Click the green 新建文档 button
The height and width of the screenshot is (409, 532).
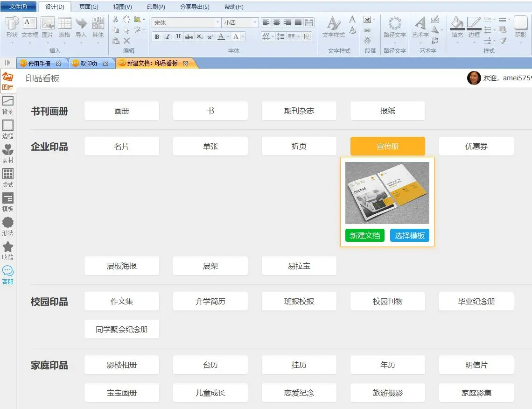click(365, 235)
